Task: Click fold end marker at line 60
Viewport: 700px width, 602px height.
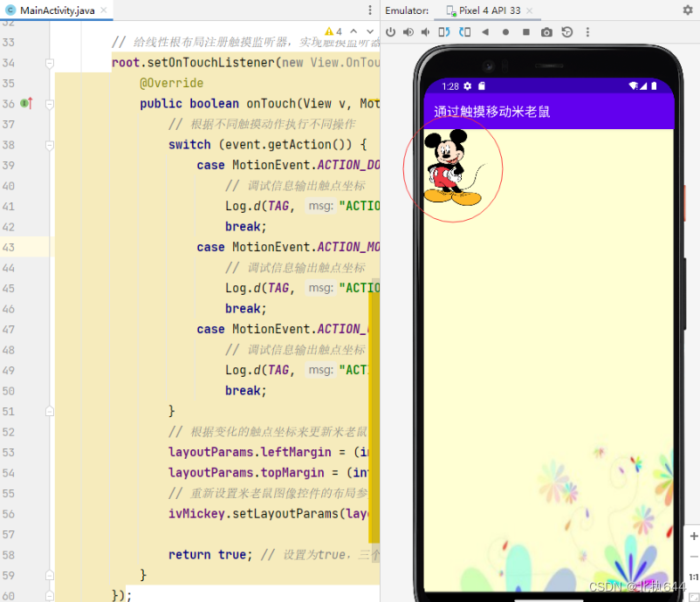Action: point(50,595)
